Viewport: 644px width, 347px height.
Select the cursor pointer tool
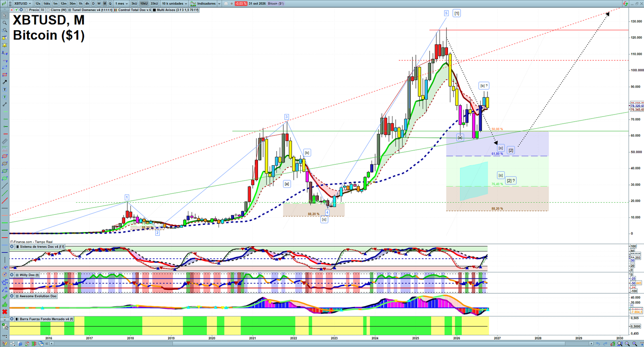4,15
